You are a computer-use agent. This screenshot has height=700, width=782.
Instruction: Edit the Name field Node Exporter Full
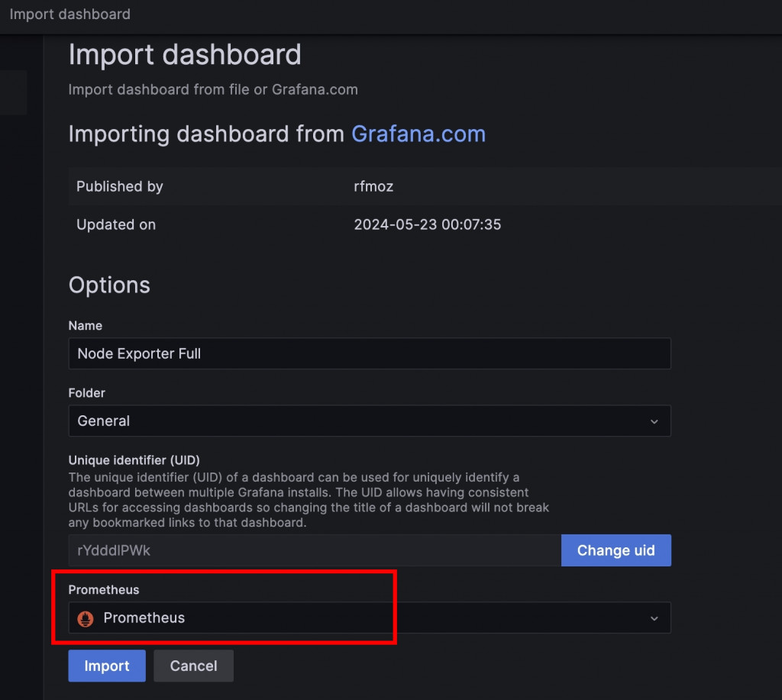(x=370, y=353)
